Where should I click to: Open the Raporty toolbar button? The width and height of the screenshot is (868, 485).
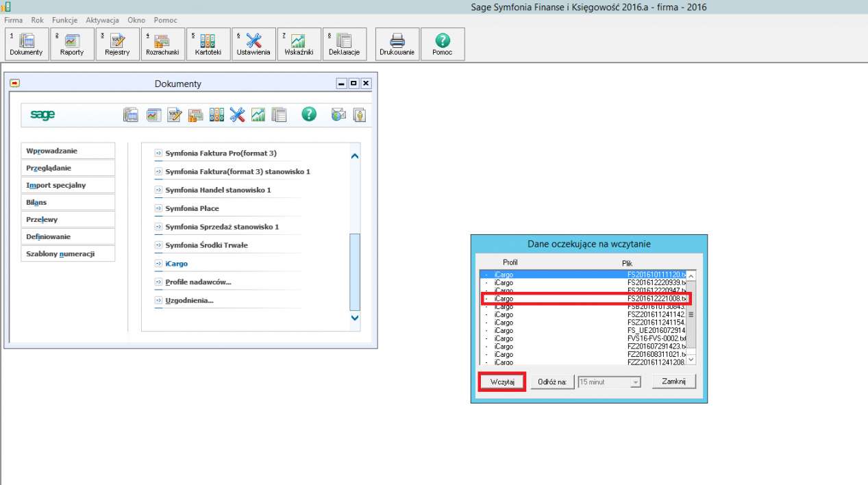[72, 44]
